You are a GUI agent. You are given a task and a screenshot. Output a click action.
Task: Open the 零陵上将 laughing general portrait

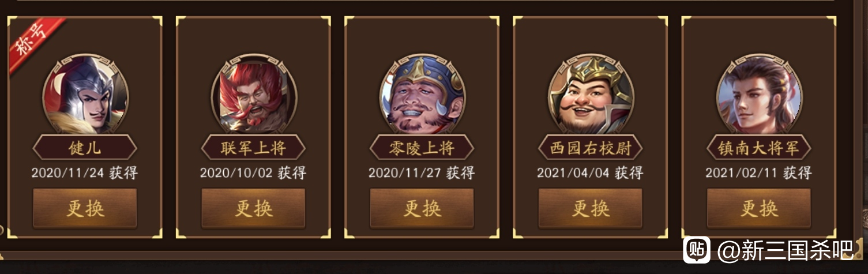click(x=422, y=95)
